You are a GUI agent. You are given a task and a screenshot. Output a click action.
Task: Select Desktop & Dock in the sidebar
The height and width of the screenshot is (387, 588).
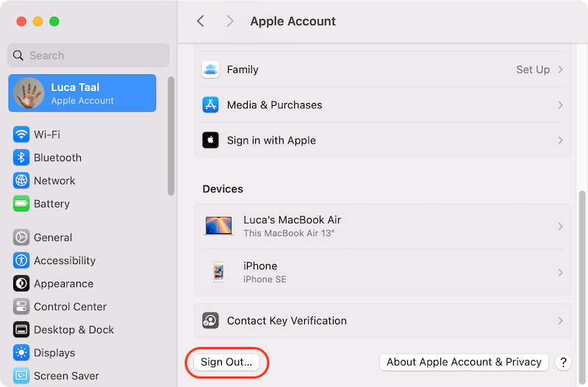tap(74, 330)
